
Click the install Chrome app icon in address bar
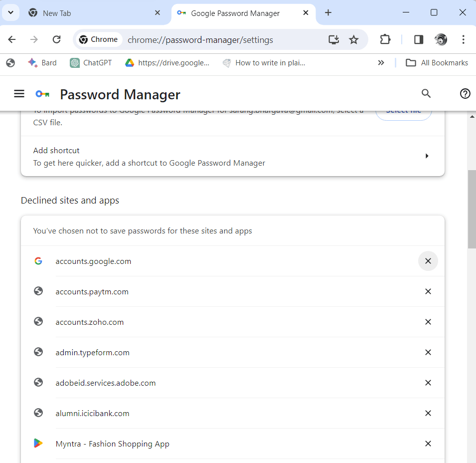tap(333, 39)
